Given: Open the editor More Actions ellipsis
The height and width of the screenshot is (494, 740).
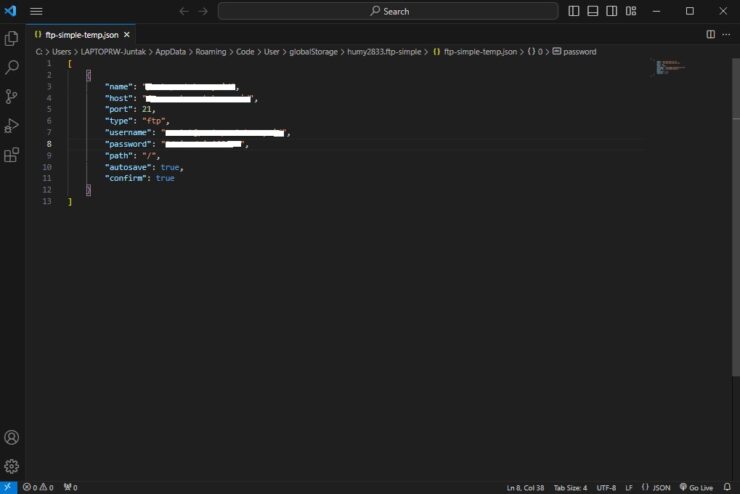Looking at the screenshot, I should (726, 34).
